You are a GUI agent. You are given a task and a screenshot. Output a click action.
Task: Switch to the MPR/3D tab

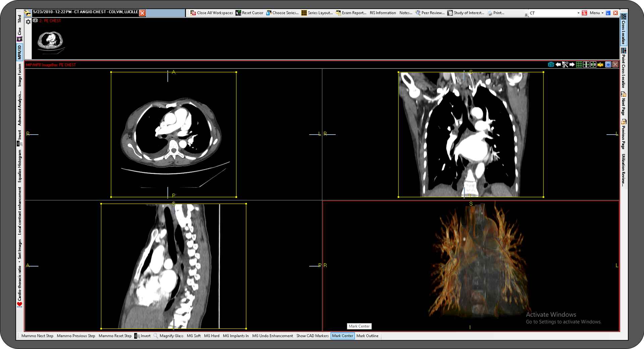[x=19, y=51]
